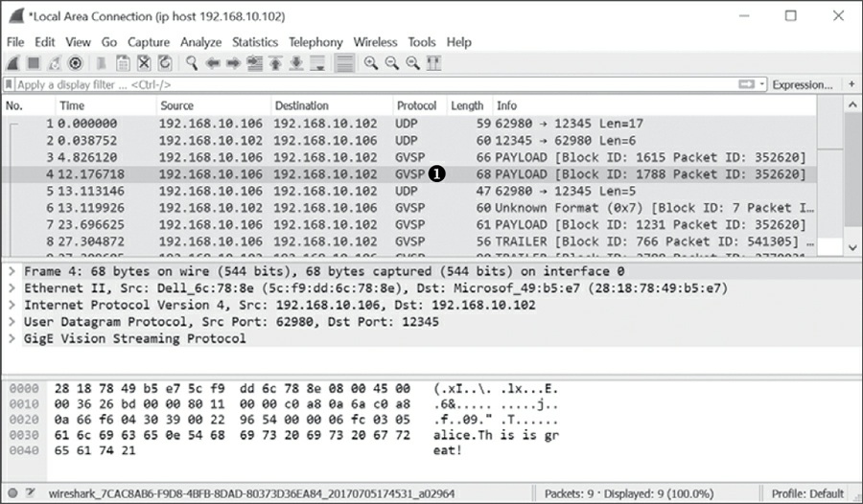This screenshot has width=863, height=504.
Task: Zoom out main window text
Action: 392,63
